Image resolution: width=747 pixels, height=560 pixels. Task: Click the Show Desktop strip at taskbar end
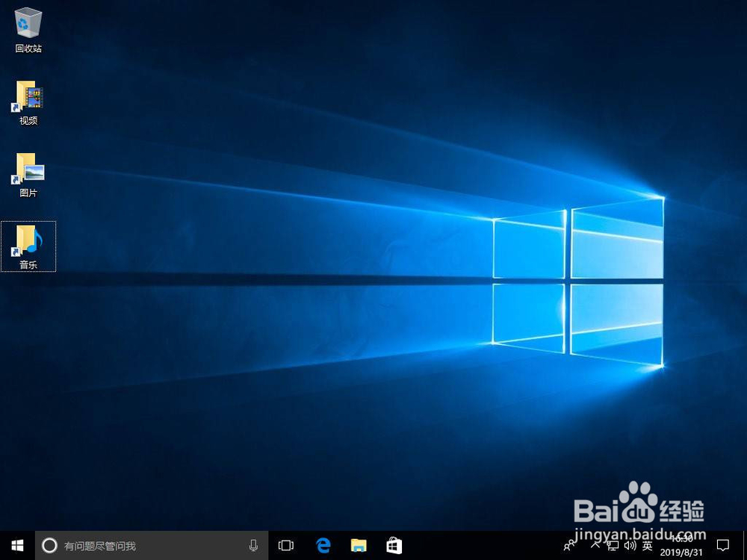pos(745,545)
